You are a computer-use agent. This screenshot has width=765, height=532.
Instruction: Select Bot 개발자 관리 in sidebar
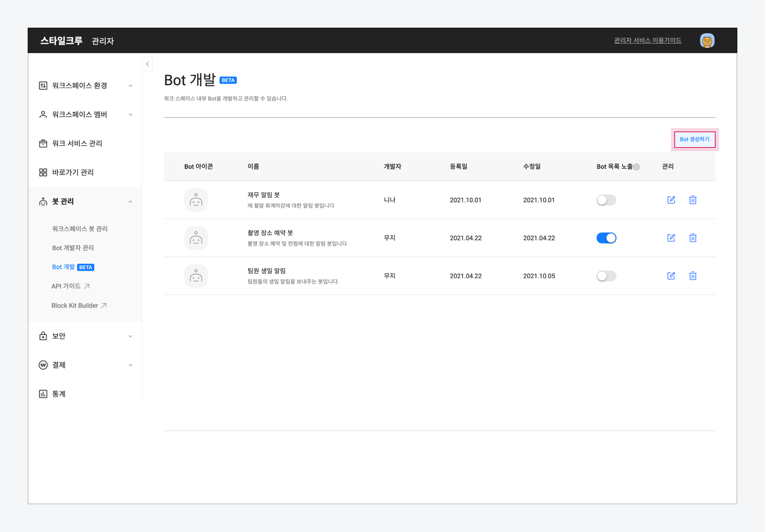tap(73, 248)
